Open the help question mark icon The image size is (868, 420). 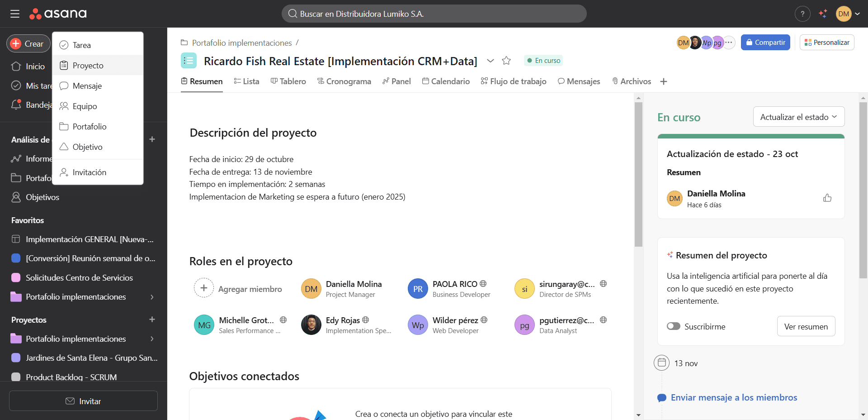pyautogui.click(x=802, y=14)
